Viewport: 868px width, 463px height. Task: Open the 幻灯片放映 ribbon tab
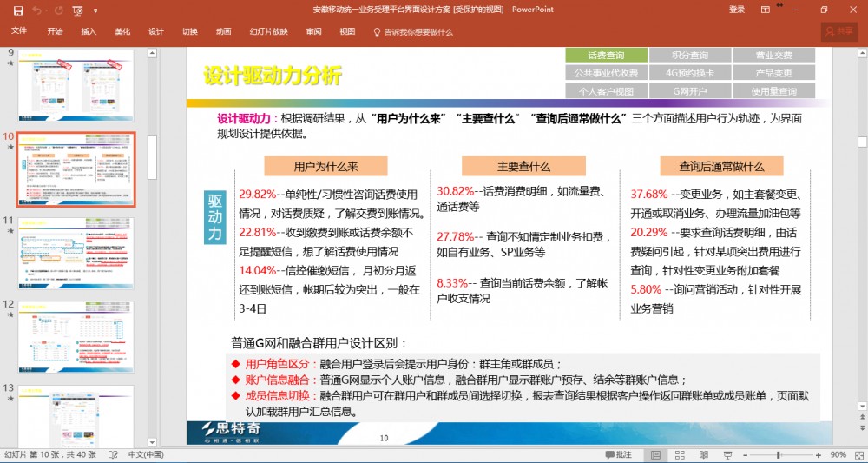268,31
